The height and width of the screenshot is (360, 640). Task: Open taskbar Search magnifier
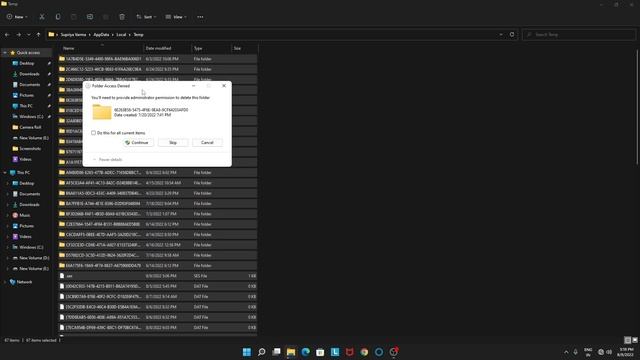(x=262, y=352)
